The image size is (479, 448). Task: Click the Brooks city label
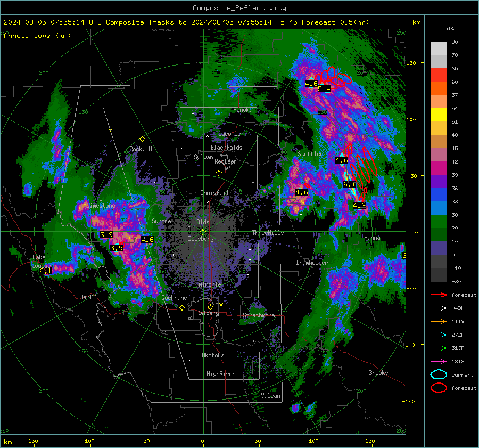pos(378,373)
